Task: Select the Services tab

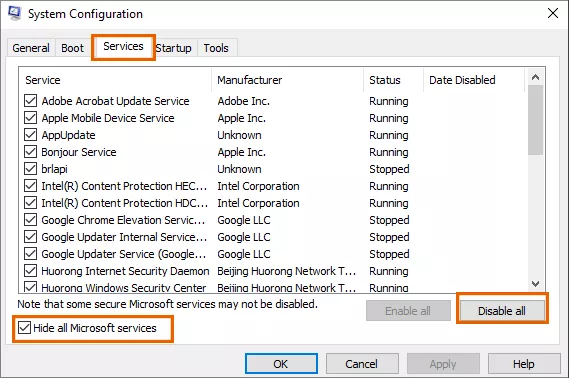Action: point(123,46)
